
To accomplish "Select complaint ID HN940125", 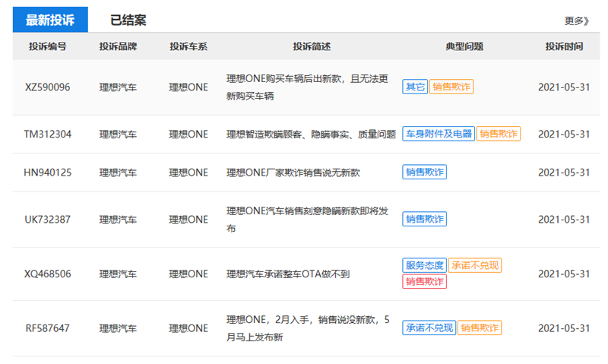I will [x=47, y=173].
